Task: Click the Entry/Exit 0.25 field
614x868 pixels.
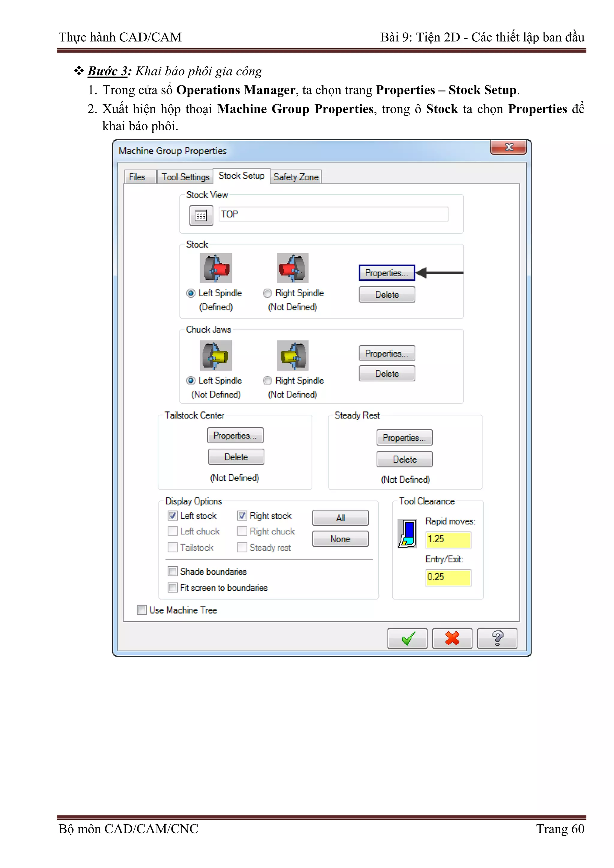Action: tap(448, 577)
